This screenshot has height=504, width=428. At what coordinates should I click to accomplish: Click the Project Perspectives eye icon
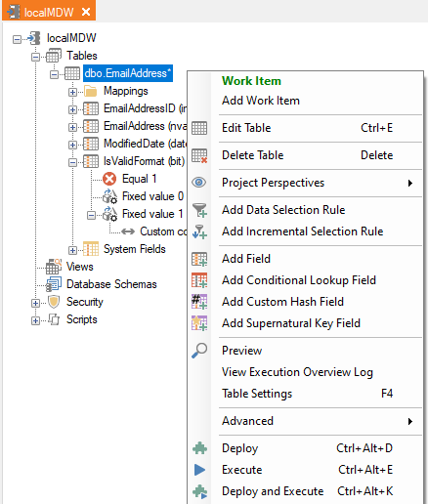click(x=199, y=183)
